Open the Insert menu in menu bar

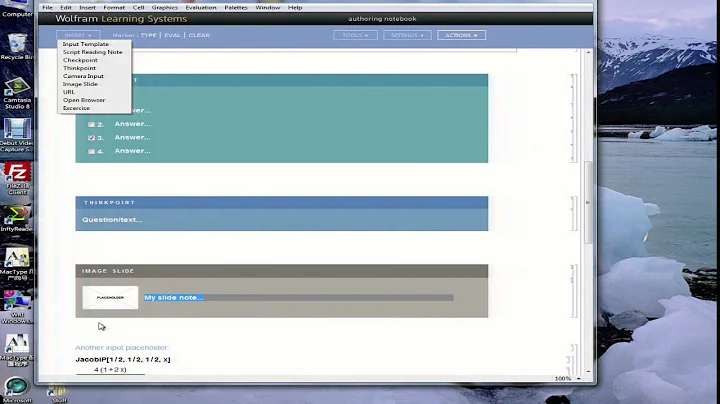point(87,7)
